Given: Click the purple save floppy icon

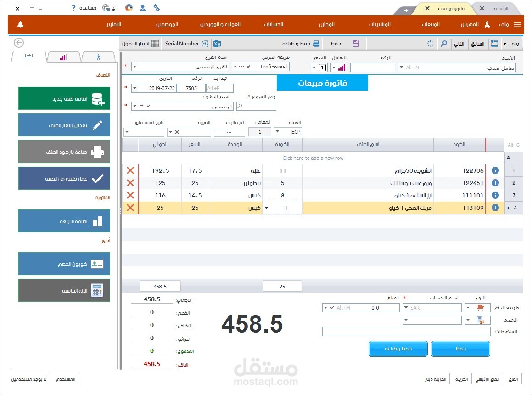Looking at the screenshot, I should point(356,44).
